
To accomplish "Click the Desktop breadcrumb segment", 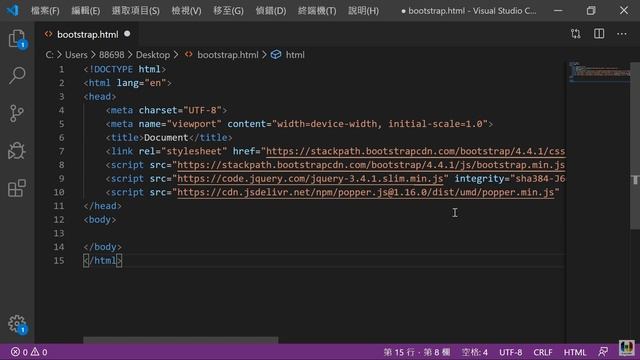I will tap(153, 55).
